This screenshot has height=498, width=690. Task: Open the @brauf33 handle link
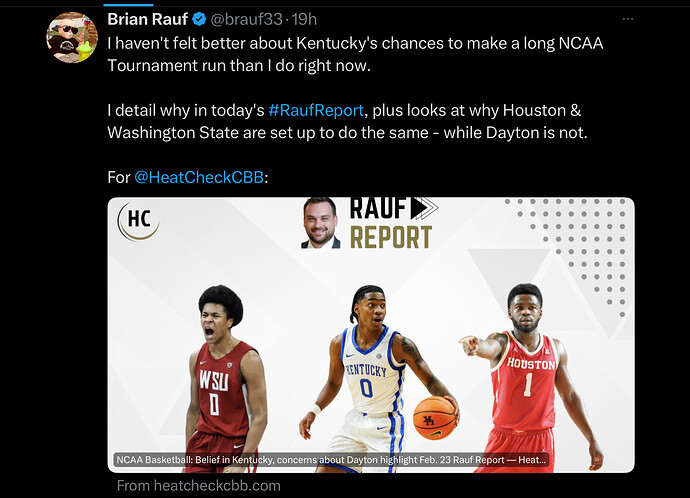(x=246, y=19)
